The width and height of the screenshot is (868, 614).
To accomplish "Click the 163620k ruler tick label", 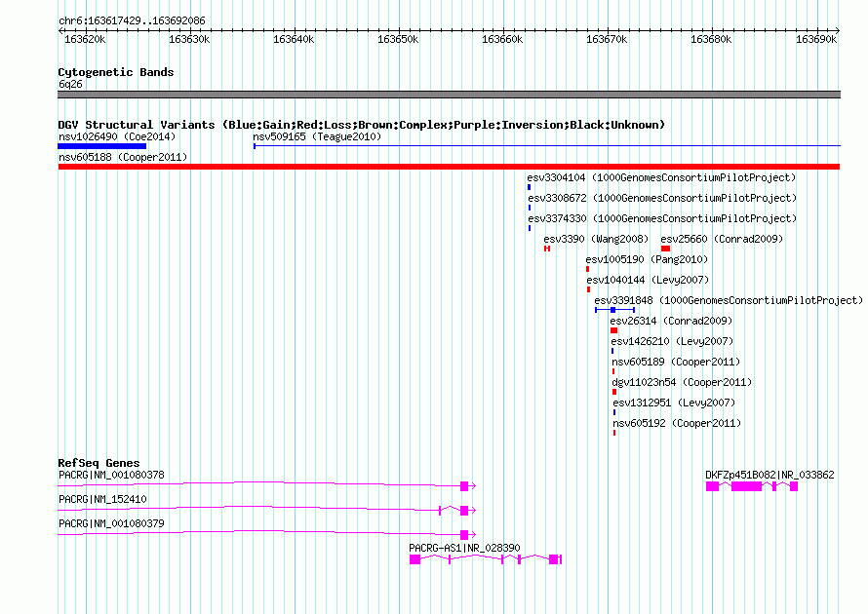I will tap(85, 40).
